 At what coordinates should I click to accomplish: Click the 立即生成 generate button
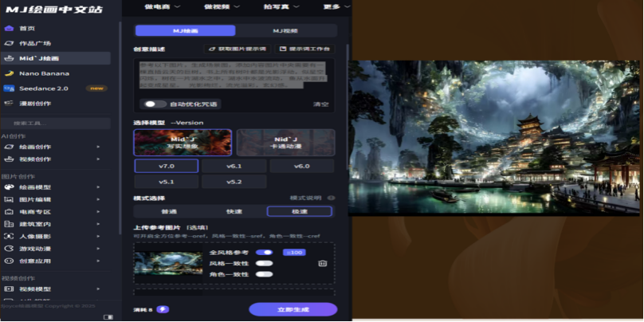[293, 309]
